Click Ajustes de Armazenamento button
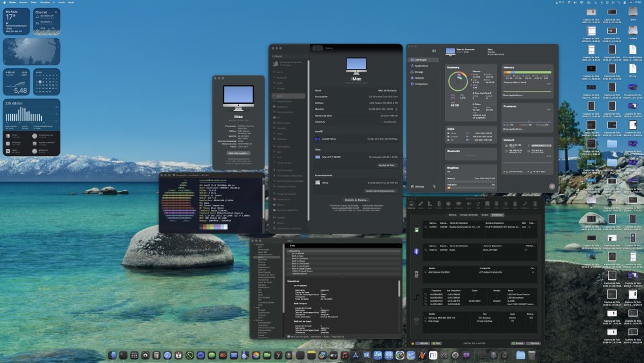The image size is (644, 363). pos(381,191)
